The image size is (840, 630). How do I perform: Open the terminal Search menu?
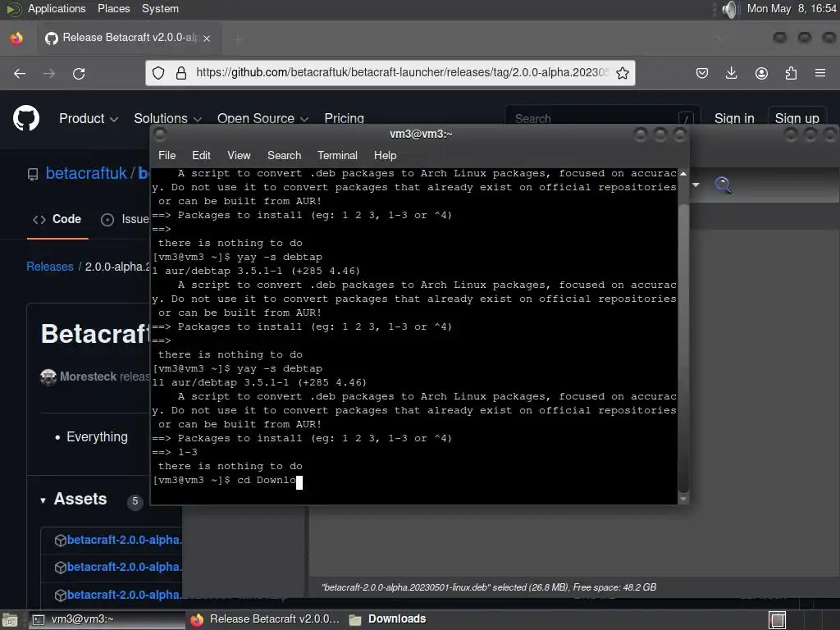[284, 155]
